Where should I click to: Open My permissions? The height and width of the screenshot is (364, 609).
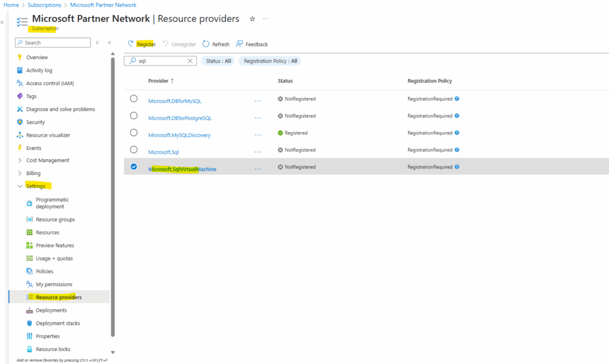pos(54,284)
